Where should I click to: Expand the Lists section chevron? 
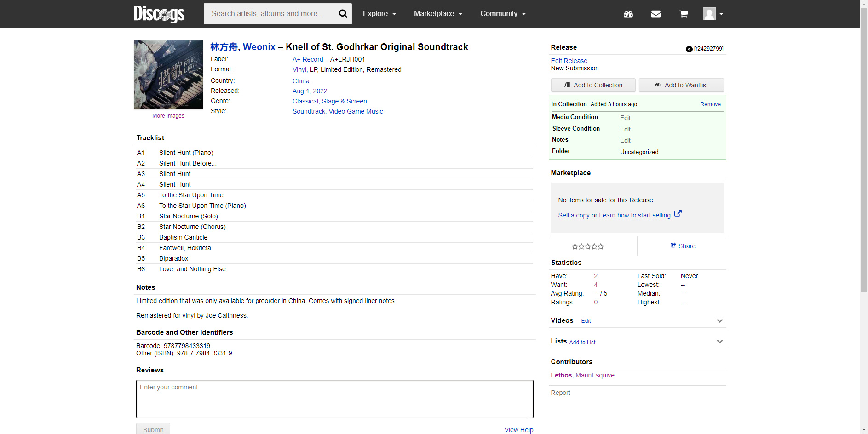point(720,342)
